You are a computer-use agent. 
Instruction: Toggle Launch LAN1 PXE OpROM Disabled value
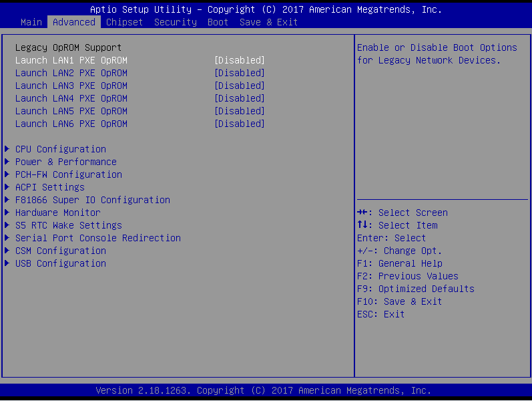point(239,60)
